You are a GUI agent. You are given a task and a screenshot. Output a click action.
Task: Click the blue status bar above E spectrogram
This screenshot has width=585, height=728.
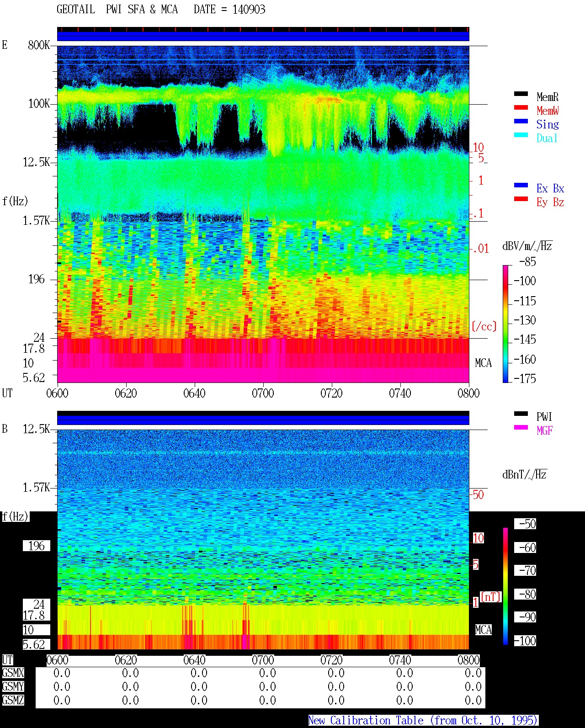pyautogui.click(x=263, y=36)
